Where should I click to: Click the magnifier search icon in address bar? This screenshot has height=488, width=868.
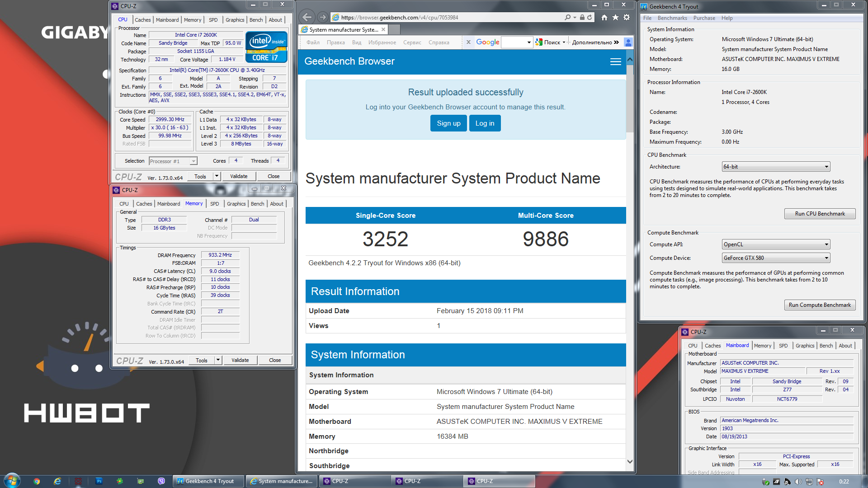click(568, 17)
